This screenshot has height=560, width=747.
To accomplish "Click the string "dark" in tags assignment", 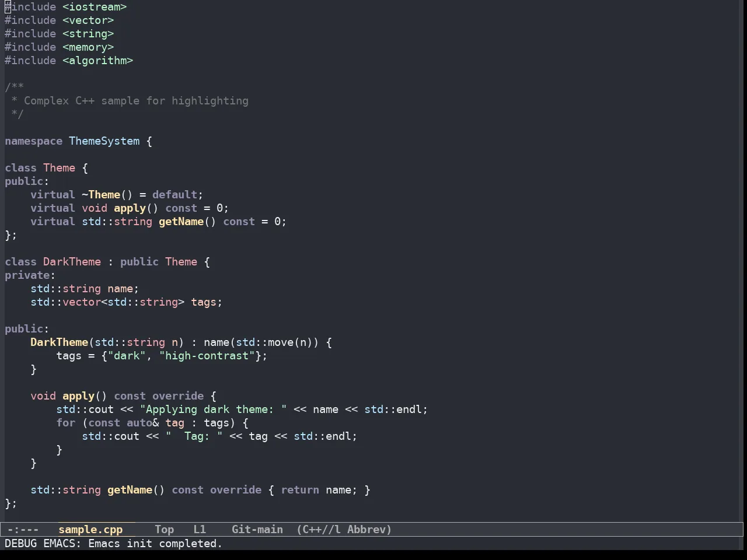I will point(127,356).
